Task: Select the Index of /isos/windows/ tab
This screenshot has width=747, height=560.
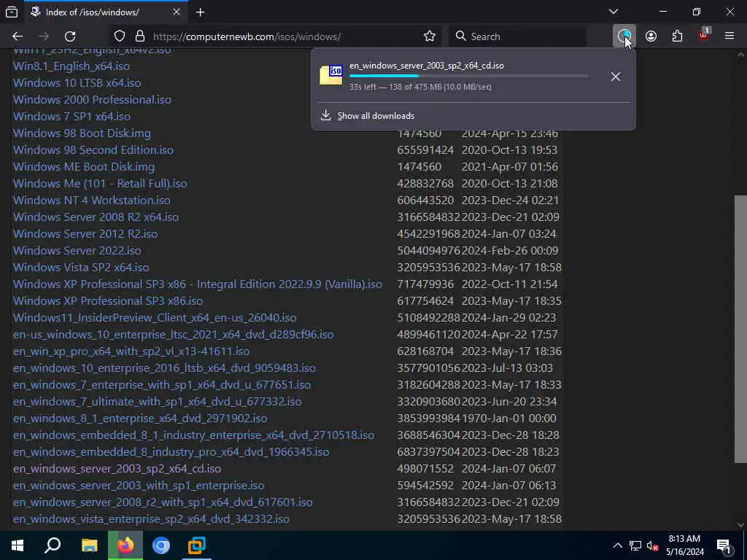Action: (106, 12)
